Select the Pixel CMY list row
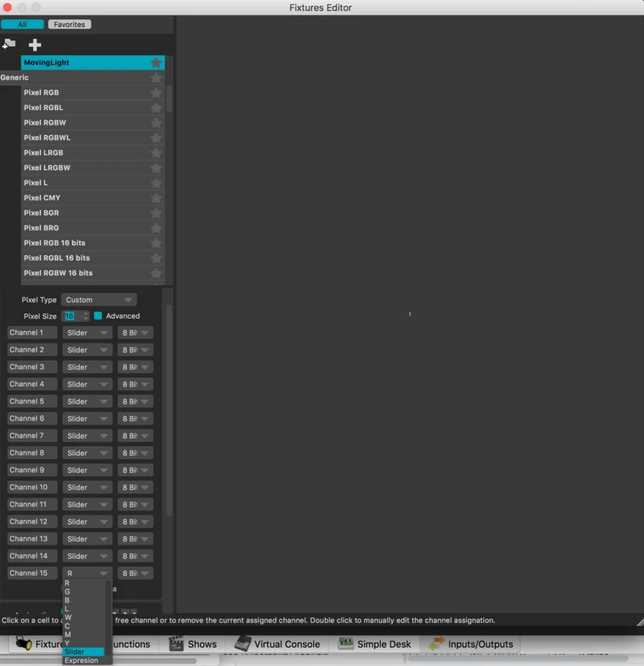This screenshot has width=644, height=666. (x=93, y=198)
